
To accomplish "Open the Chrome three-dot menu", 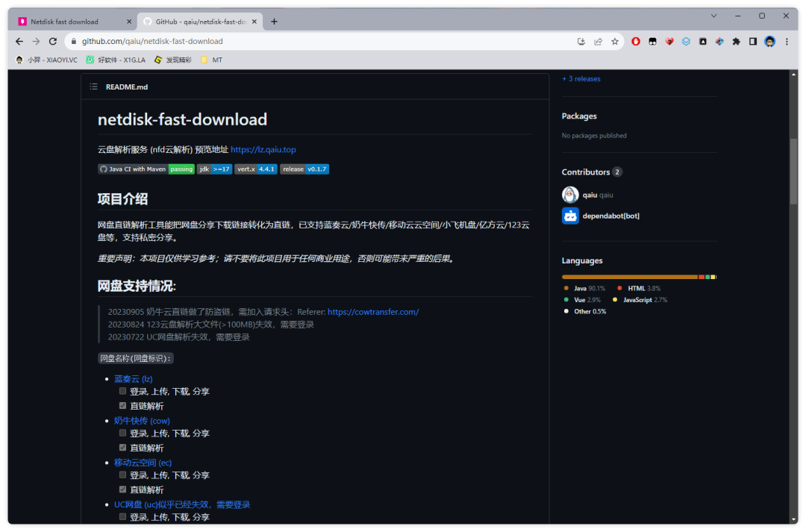I will pyautogui.click(x=787, y=42).
